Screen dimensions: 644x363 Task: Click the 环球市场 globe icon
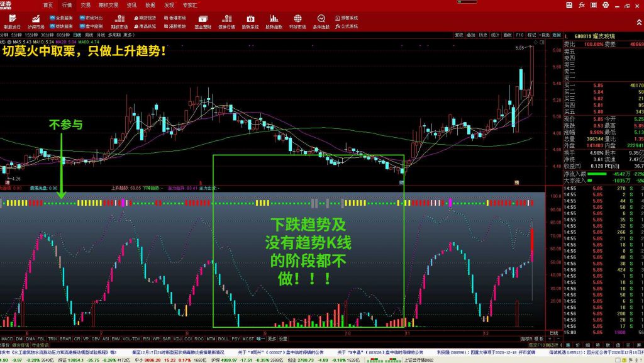tap(297, 22)
